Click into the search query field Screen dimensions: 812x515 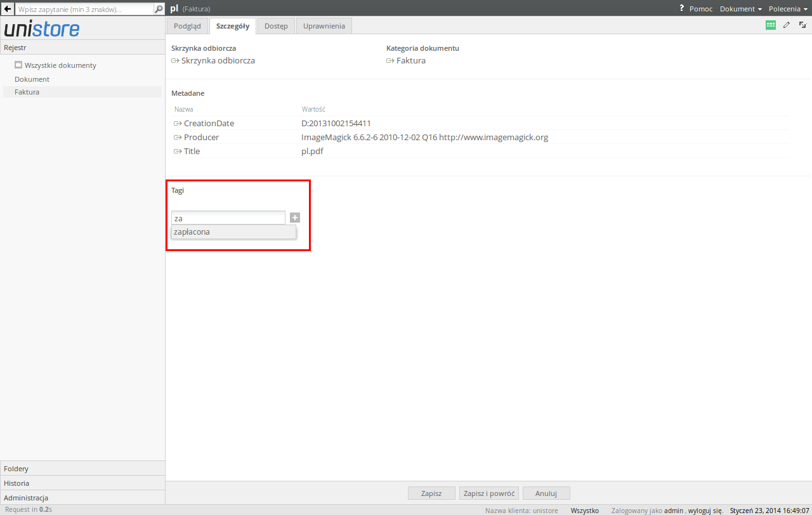84,9
